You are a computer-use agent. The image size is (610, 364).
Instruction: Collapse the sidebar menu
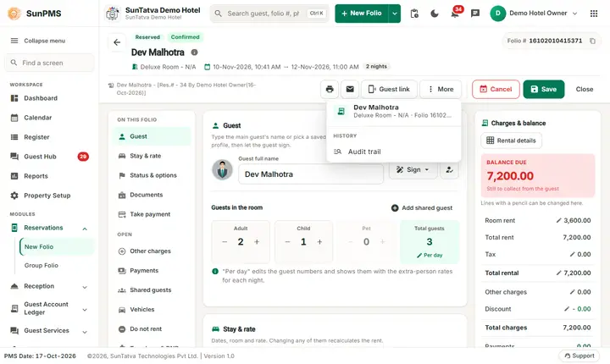click(x=38, y=41)
